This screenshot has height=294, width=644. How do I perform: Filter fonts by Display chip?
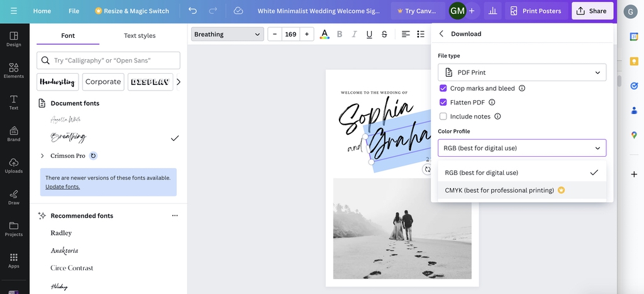tap(150, 82)
